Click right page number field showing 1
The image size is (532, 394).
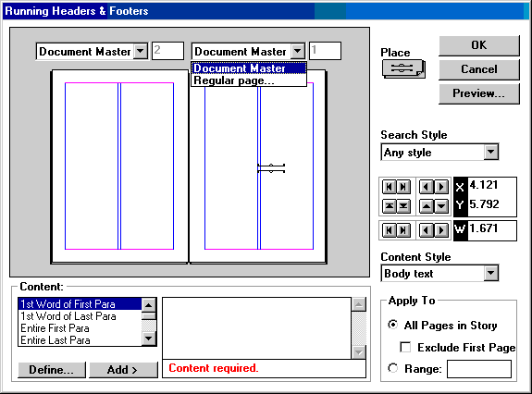(x=325, y=51)
